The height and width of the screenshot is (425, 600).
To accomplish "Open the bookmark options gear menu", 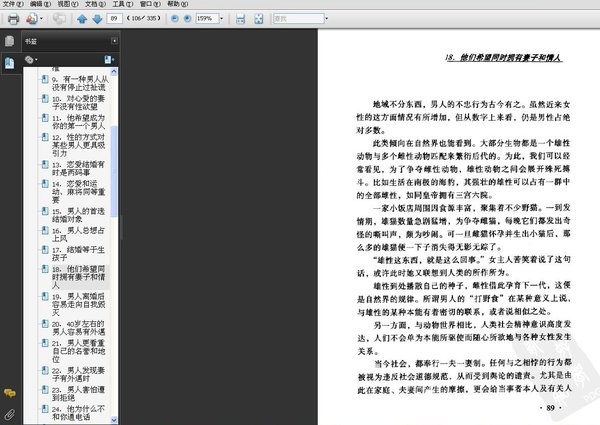I will coord(31,60).
